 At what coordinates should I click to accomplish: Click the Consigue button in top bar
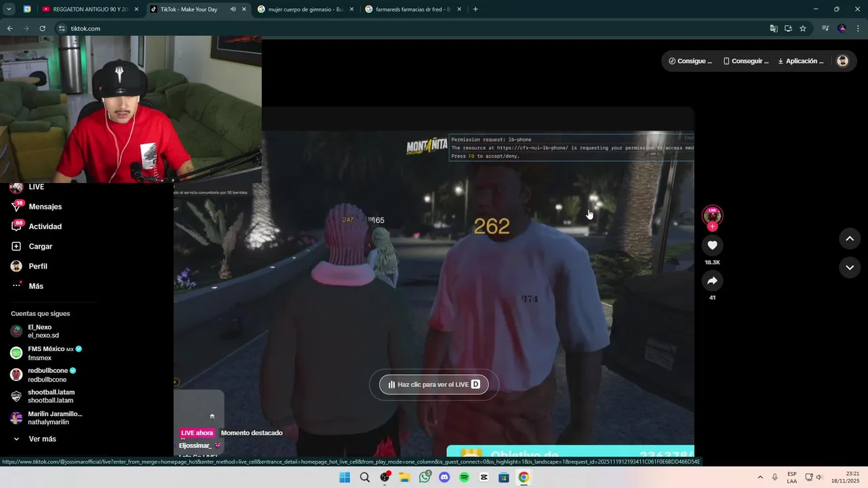(x=690, y=61)
